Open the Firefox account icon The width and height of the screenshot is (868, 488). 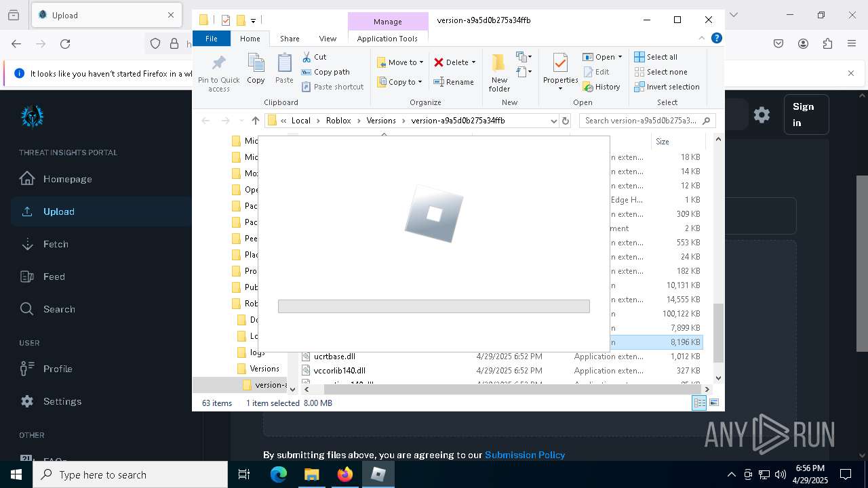point(803,43)
